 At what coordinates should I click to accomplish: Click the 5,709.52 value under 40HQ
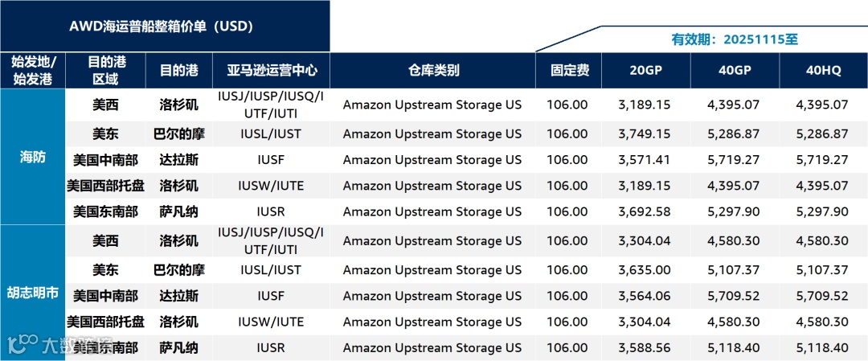point(822,296)
